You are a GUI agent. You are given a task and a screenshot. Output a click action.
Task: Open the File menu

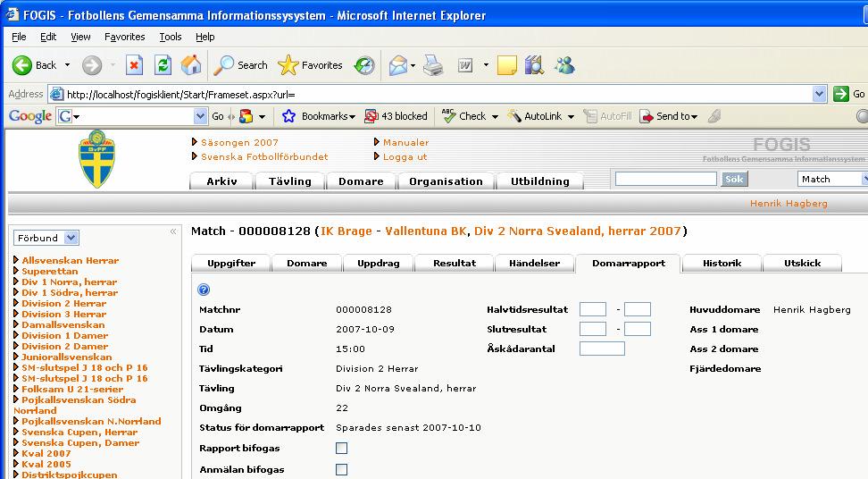point(19,37)
